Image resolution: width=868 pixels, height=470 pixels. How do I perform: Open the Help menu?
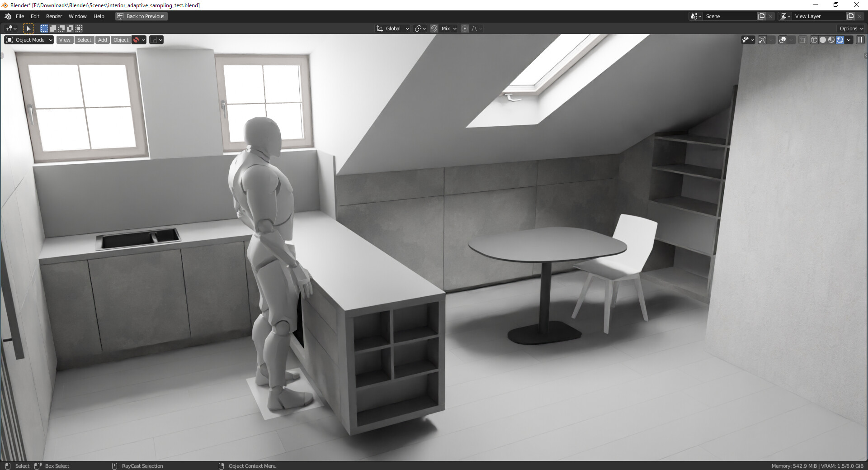pyautogui.click(x=99, y=16)
